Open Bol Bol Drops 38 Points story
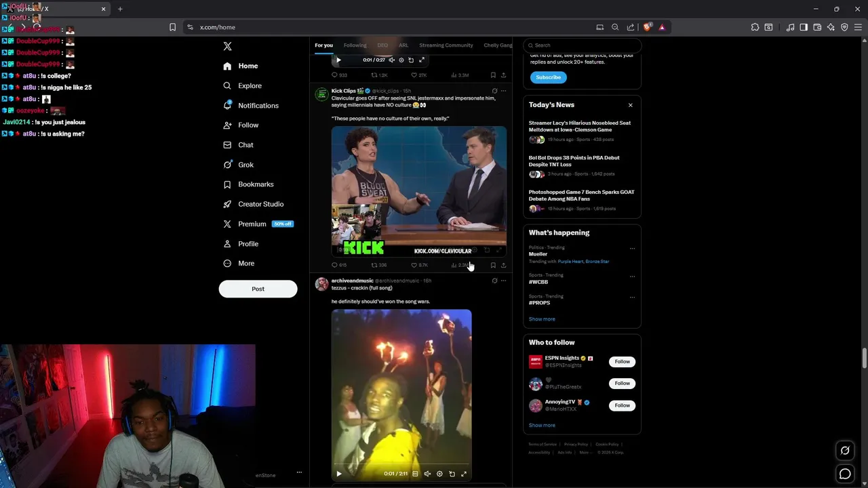The width and height of the screenshot is (868, 488). click(581, 167)
